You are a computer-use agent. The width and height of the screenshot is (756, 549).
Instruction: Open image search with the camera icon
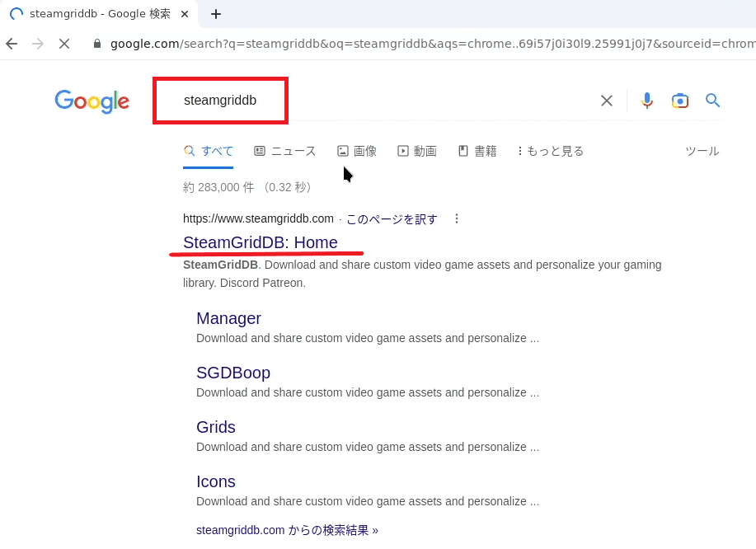680,101
